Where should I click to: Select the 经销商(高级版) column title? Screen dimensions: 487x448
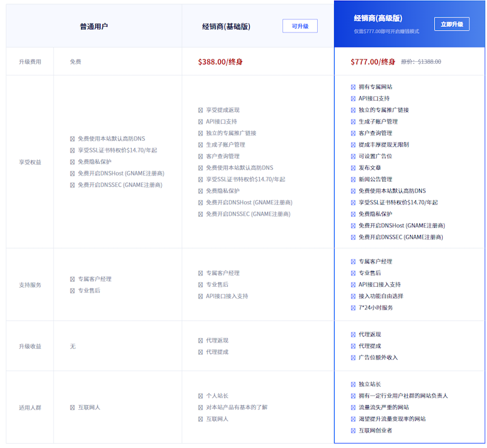click(x=378, y=18)
